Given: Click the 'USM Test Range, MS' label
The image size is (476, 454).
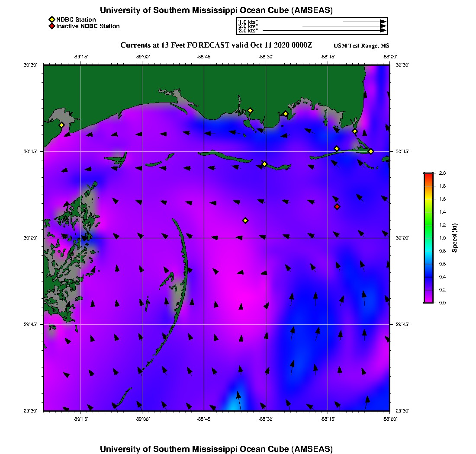Looking at the screenshot, I should pyautogui.click(x=361, y=45).
